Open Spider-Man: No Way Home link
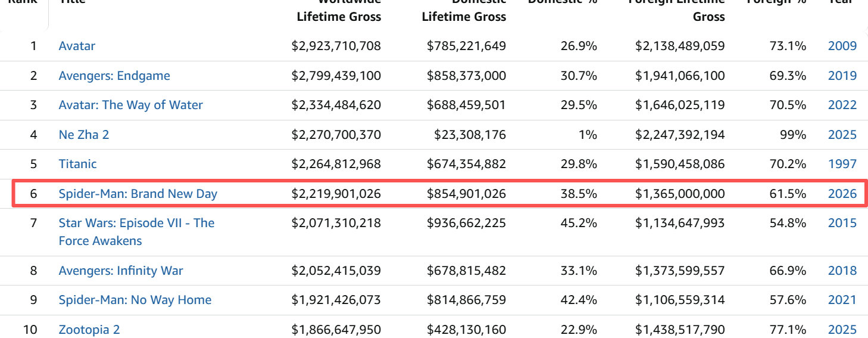 pyautogui.click(x=135, y=300)
